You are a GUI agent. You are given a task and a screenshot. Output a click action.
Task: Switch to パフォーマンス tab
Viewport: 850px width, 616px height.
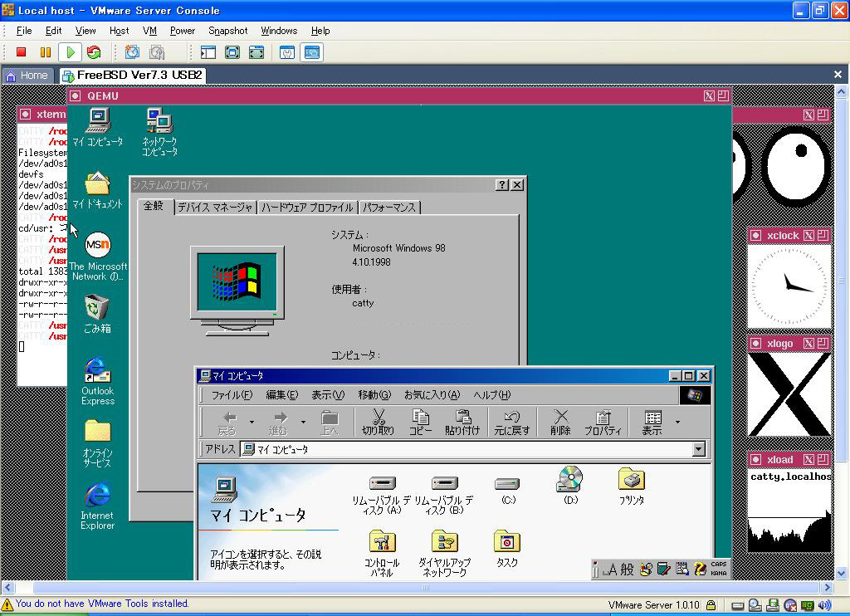(x=389, y=208)
